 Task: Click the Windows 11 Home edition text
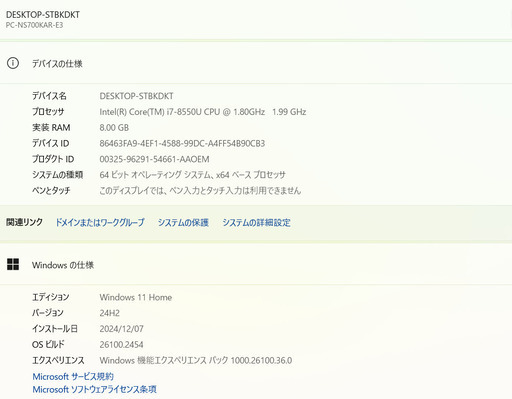[136, 297]
